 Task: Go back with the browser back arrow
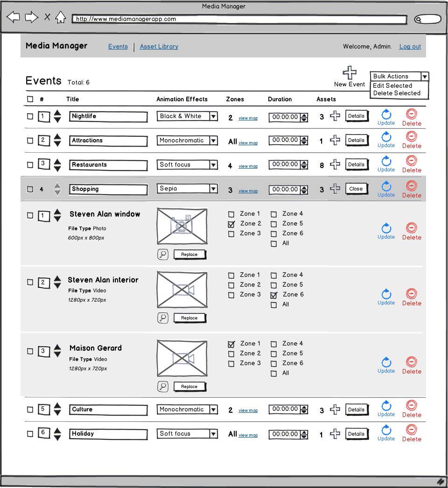[x=13, y=17]
